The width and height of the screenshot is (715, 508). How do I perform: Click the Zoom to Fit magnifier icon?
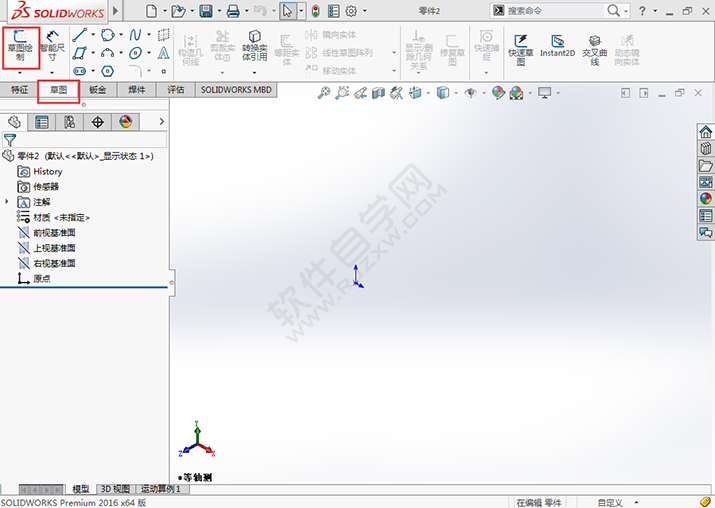click(x=323, y=93)
